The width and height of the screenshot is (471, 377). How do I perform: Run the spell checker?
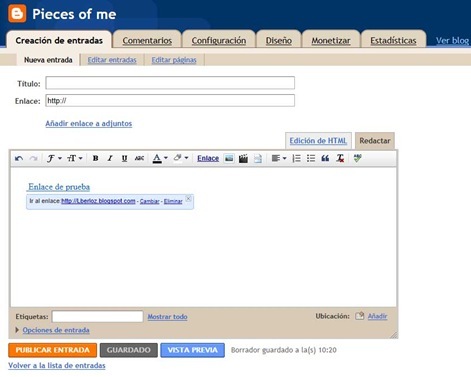pos(358,158)
